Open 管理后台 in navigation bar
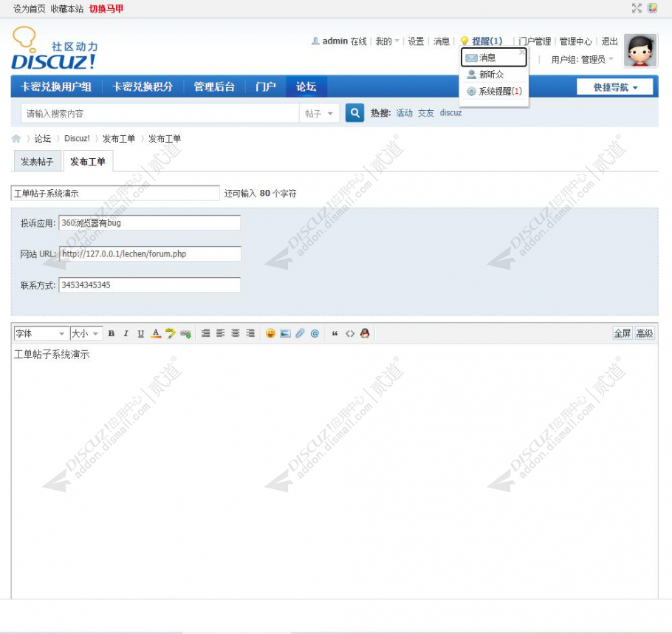672x634 pixels. click(x=214, y=86)
